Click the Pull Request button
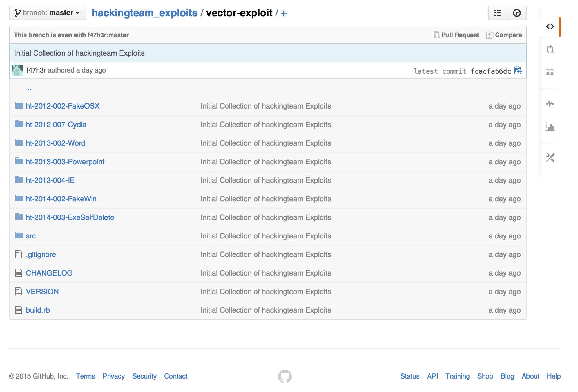Screen dimensions: 578x392 [456, 35]
